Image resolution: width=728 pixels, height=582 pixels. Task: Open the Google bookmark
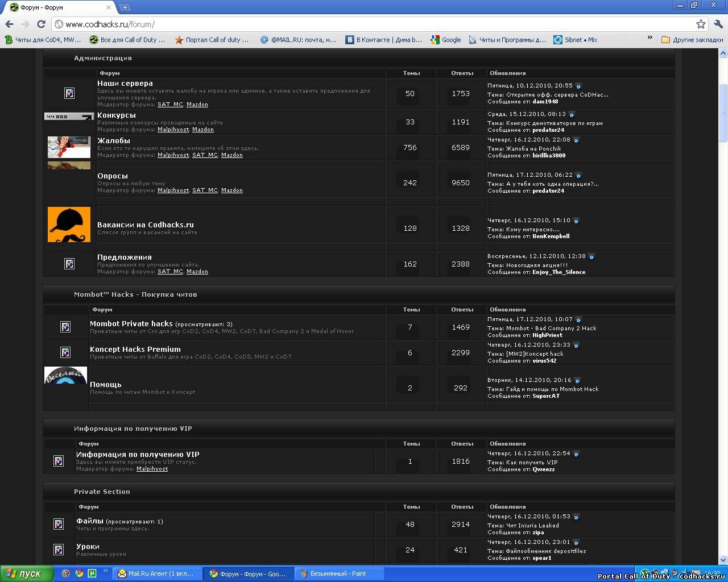446,40
